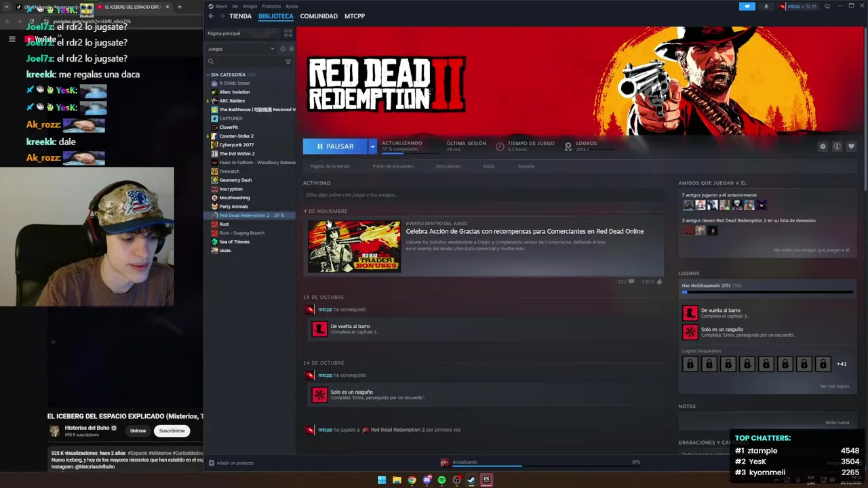Click the plus icon for Añadir un producto

pos(212,463)
